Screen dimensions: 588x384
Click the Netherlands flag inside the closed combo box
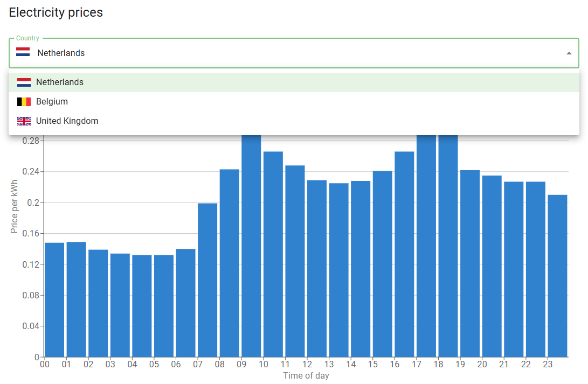(x=23, y=53)
